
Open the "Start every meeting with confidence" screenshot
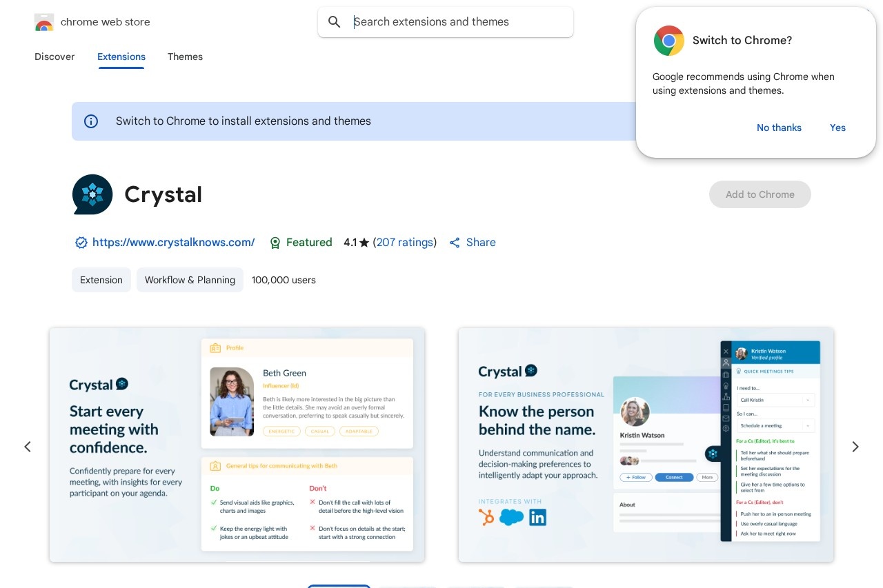click(237, 445)
